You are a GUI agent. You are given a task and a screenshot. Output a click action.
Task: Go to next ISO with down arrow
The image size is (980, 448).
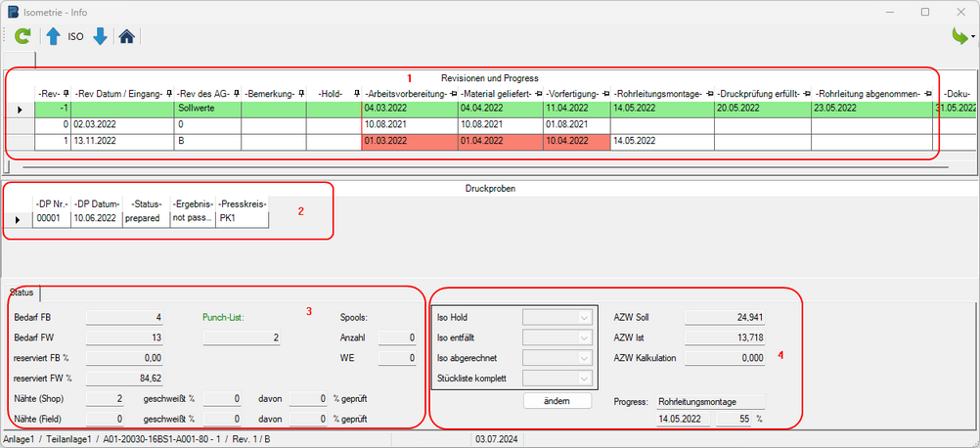click(x=100, y=37)
